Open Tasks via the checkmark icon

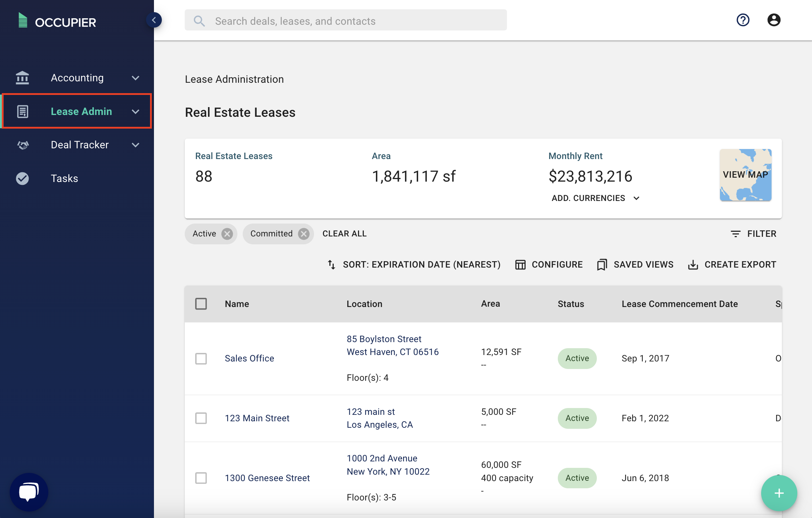[22, 178]
